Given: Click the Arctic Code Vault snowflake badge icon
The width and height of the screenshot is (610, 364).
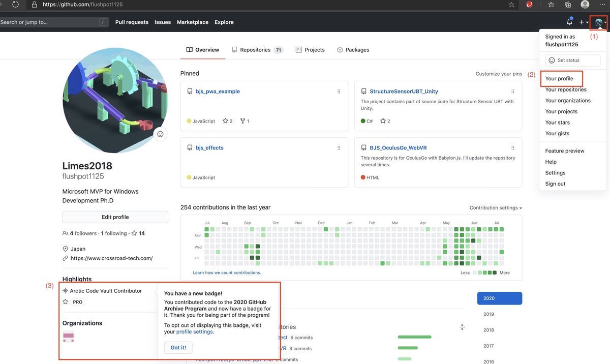Looking at the screenshot, I should [64, 290].
